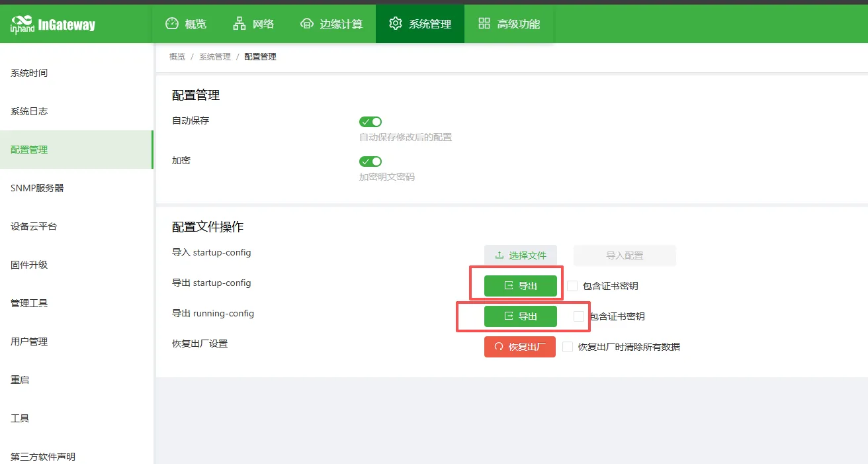Navigate to 设备云平台 in sidebar

point(76,226)
